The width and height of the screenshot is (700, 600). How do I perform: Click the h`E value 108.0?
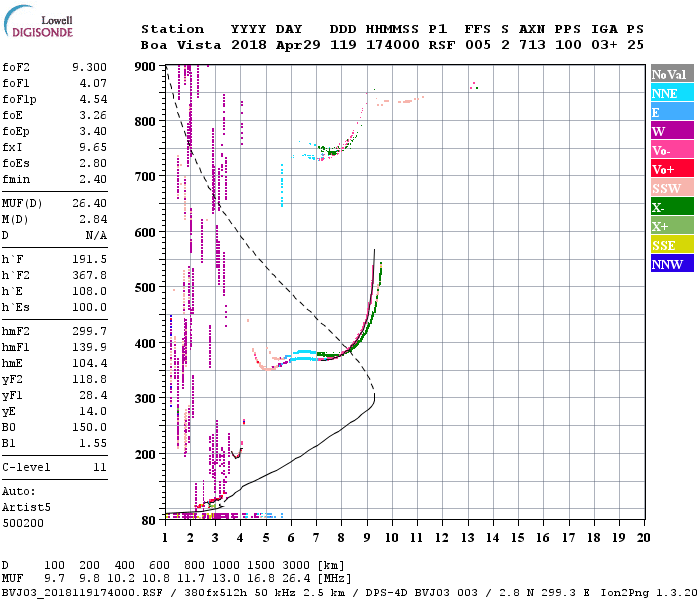coord(89,292)
